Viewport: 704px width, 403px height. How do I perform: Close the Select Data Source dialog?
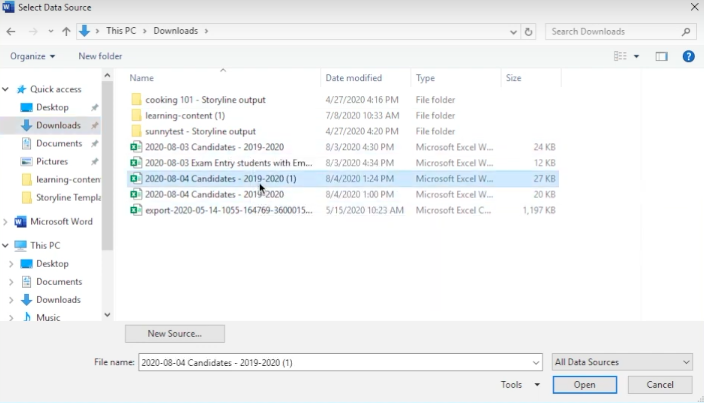tap(694, 7)
